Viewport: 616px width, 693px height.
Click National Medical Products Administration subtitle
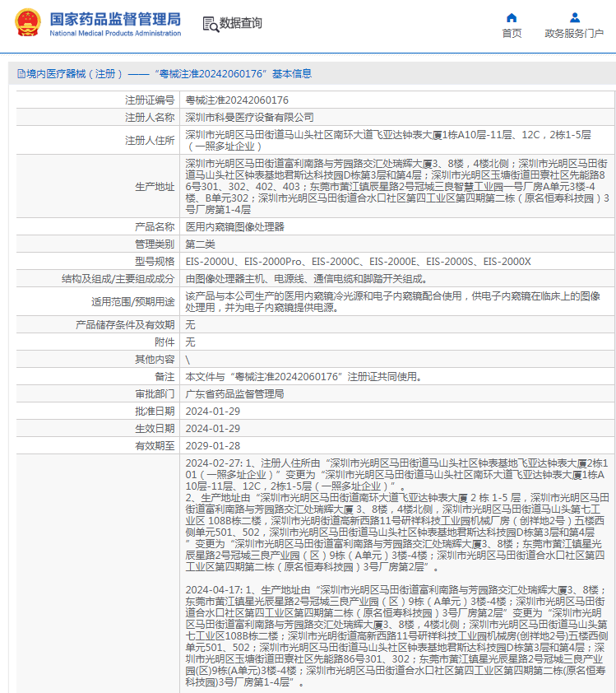click(x=115, y=33)
